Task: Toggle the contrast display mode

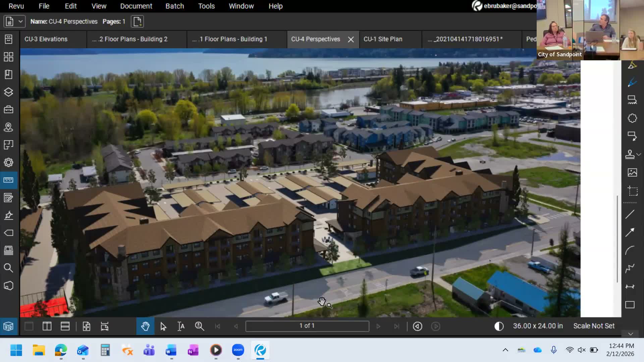Action: click(x=499, y=326)
